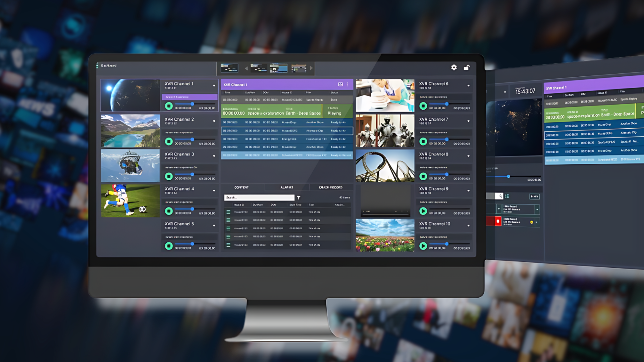Toggle stop button on XVR Channel 6
Image resolution: width=644 pixels, height=362 pixels.
[423, 106]
